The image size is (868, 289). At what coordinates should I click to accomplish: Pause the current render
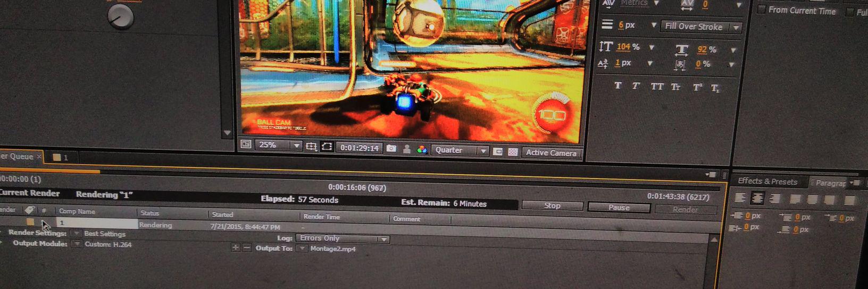[x=619, y=208]
